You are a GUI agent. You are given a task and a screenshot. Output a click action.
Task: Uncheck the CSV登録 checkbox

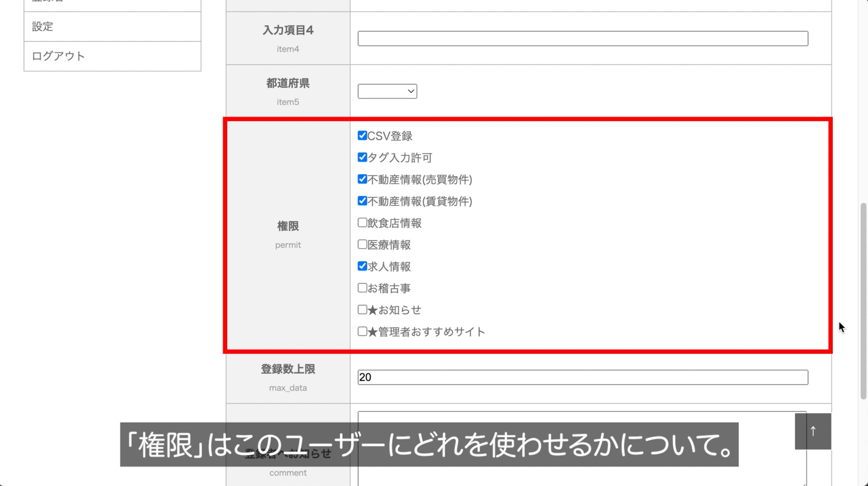coord(362,135)
